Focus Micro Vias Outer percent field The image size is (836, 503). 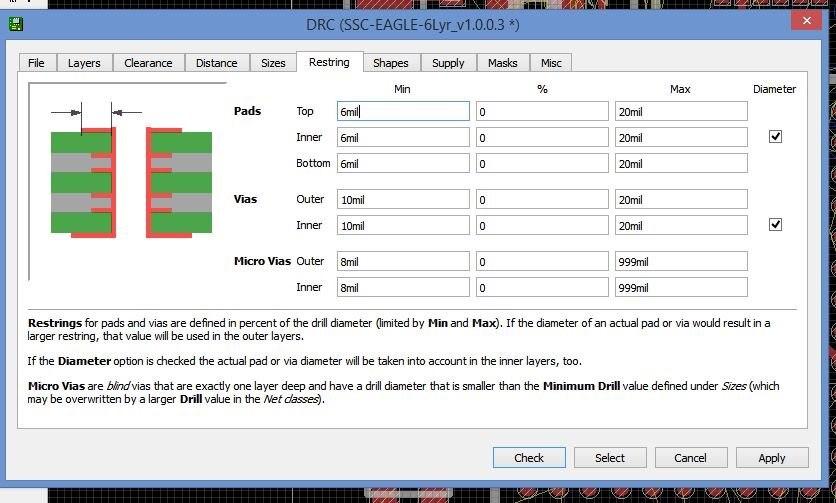pos(542,261)
